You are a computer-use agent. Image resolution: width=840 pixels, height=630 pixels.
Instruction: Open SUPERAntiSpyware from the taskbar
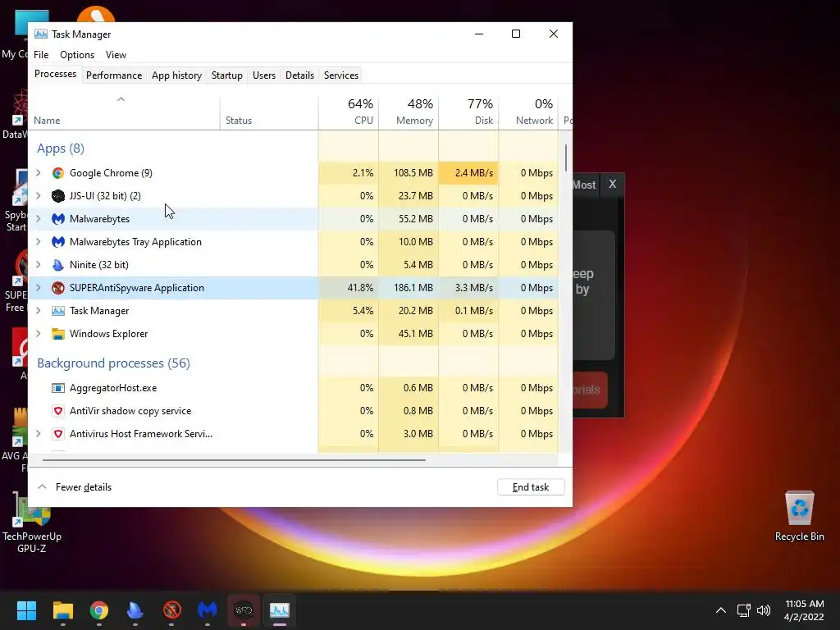[x=171, y=610]
